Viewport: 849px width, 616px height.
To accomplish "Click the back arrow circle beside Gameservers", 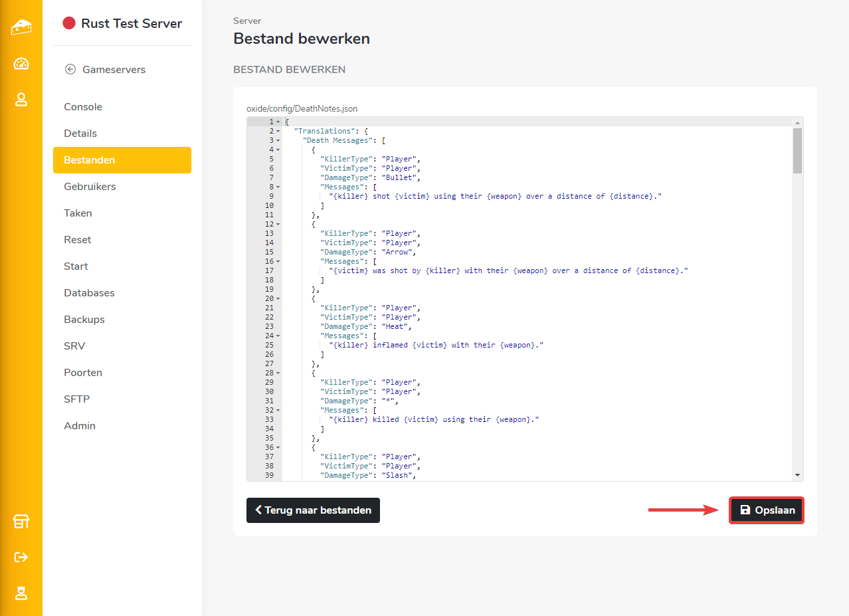I will pyautogui.click(x=70, y=69).
